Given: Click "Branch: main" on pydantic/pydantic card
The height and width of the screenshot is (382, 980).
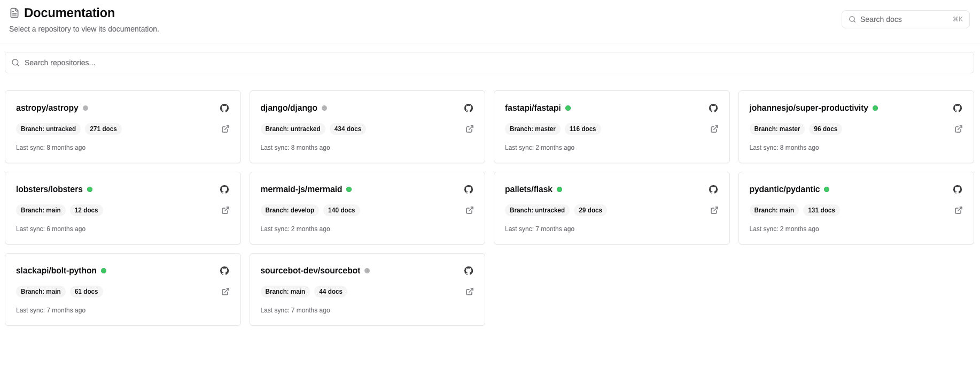Looking at the screenshot, I should click(774, 210).
